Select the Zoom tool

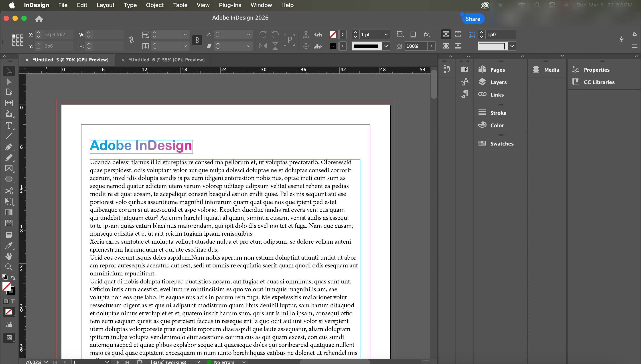pos(9,267)
